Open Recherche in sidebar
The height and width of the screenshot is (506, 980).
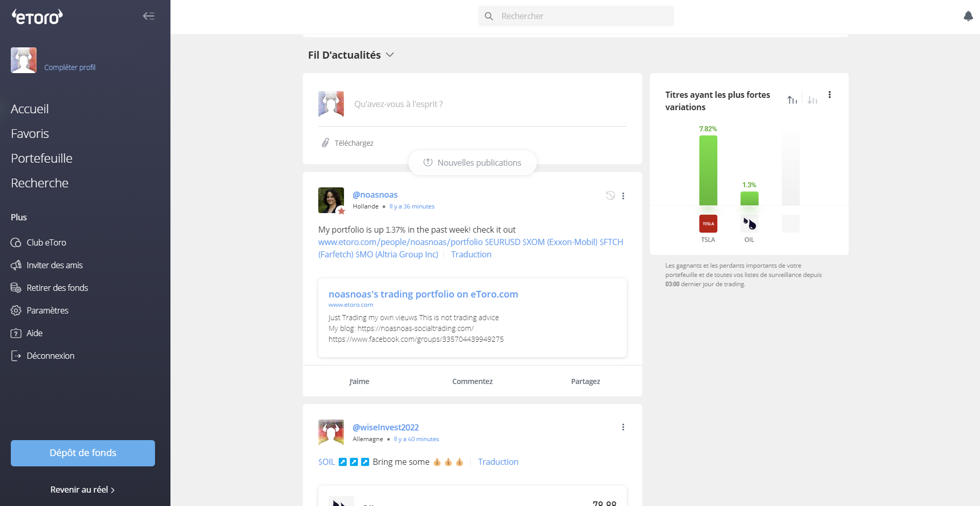40,183
